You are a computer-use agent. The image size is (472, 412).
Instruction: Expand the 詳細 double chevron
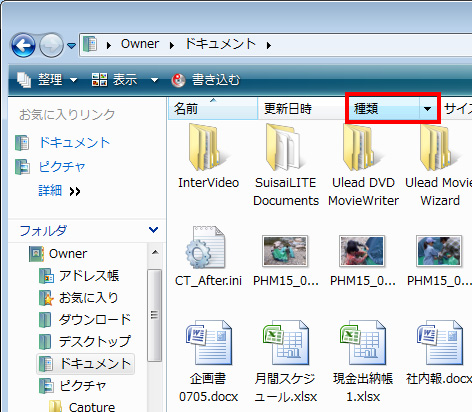coord(75,192)
